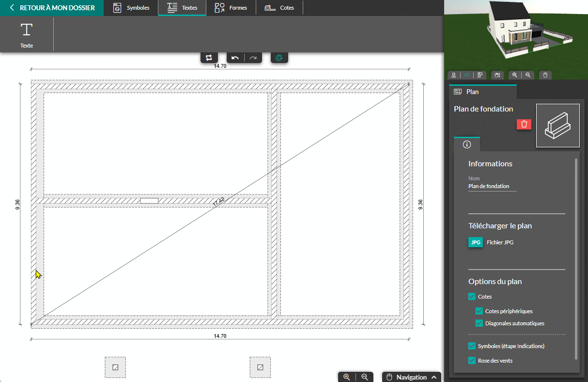Select the 3D orbit view icon
Image resolution: width=588 pixels, height=382 pixels.
[x=467, y=75]
